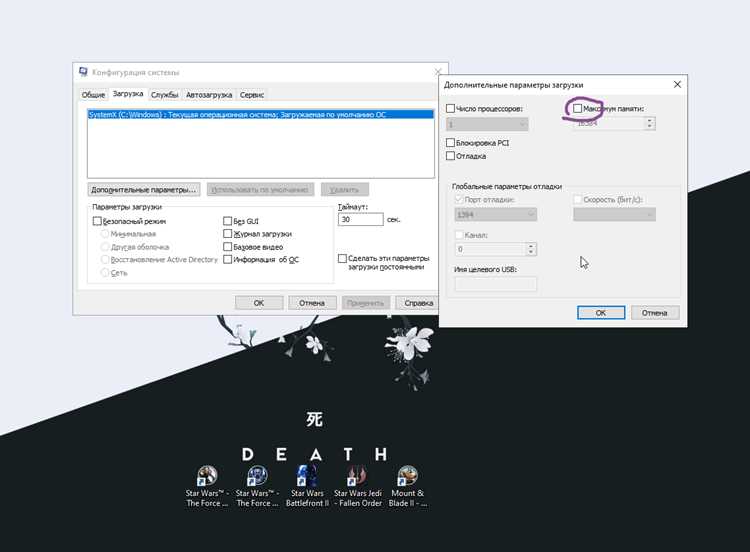Click the Дополнительные параметры button
The image size is (750, 552).
(x=144, y=190)
